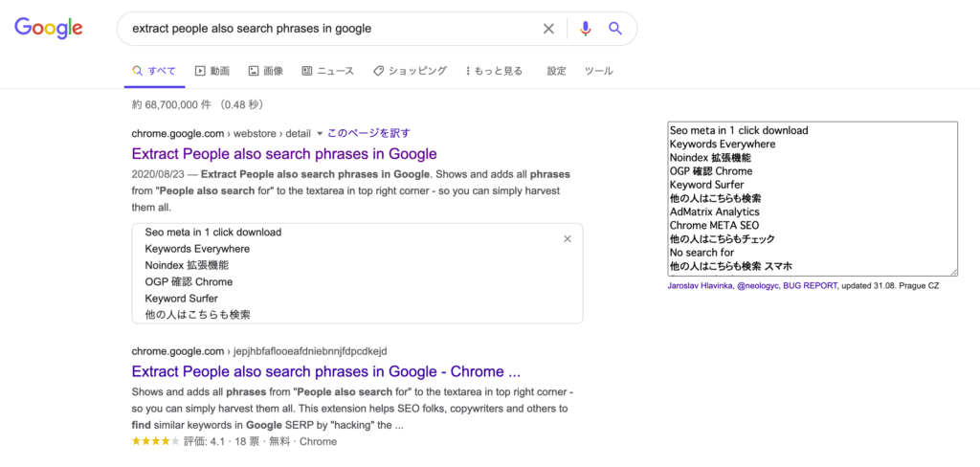980x467 pixels.
Task: Select 他の人はこちらも検索 in results suggestion box
Action: pos(197,315)
